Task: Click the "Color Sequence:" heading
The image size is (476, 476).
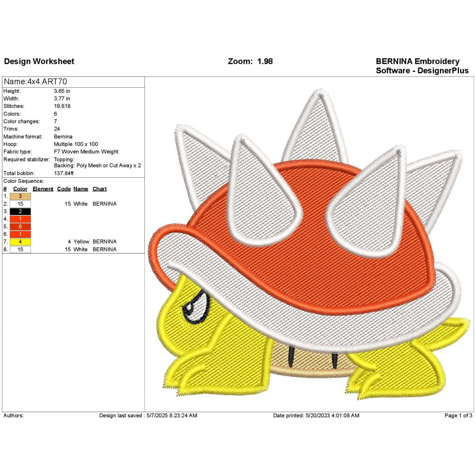Action: click(23, 181)
